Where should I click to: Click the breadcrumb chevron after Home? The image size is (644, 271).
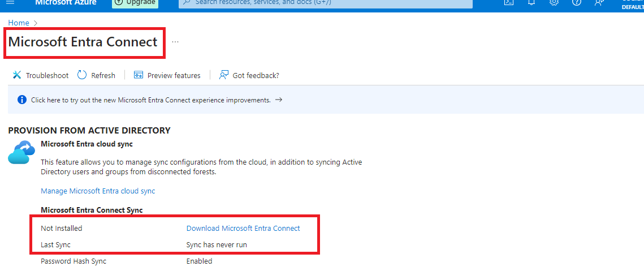click(x=35, y=23)
